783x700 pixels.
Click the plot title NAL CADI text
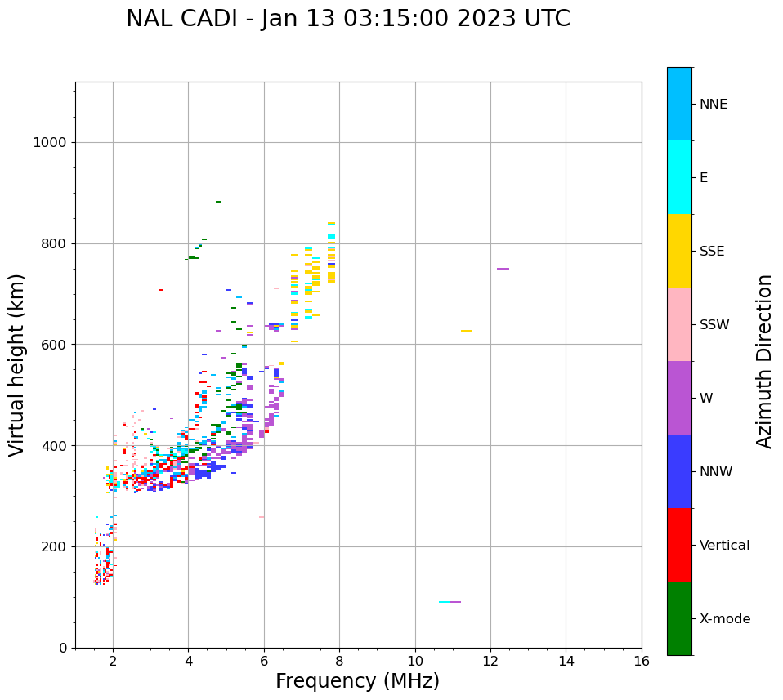348,19
